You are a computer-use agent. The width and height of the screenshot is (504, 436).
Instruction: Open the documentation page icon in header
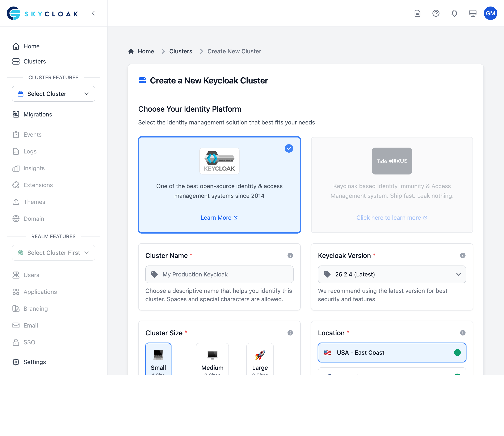tap(417, 13)
